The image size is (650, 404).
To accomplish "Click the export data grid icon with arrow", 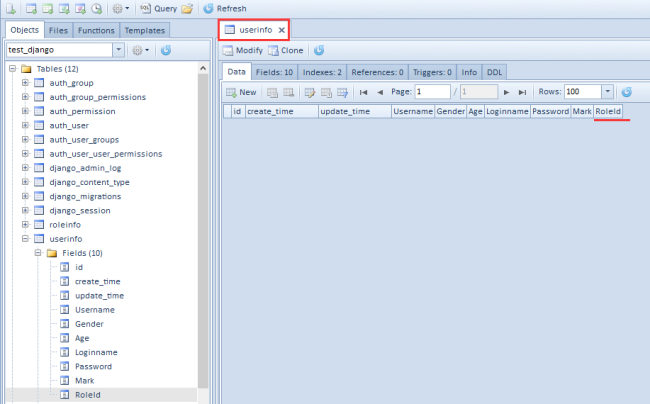I will [x=342, y=92].
